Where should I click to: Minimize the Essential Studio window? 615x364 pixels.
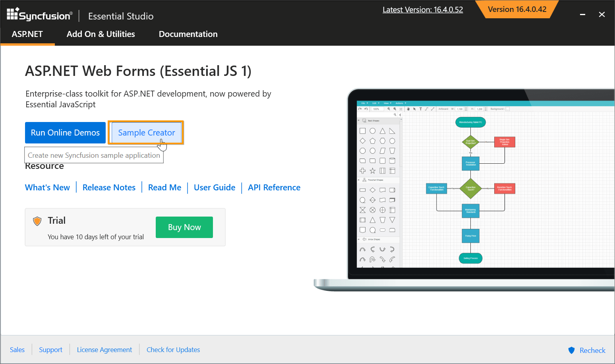[582, 15]
